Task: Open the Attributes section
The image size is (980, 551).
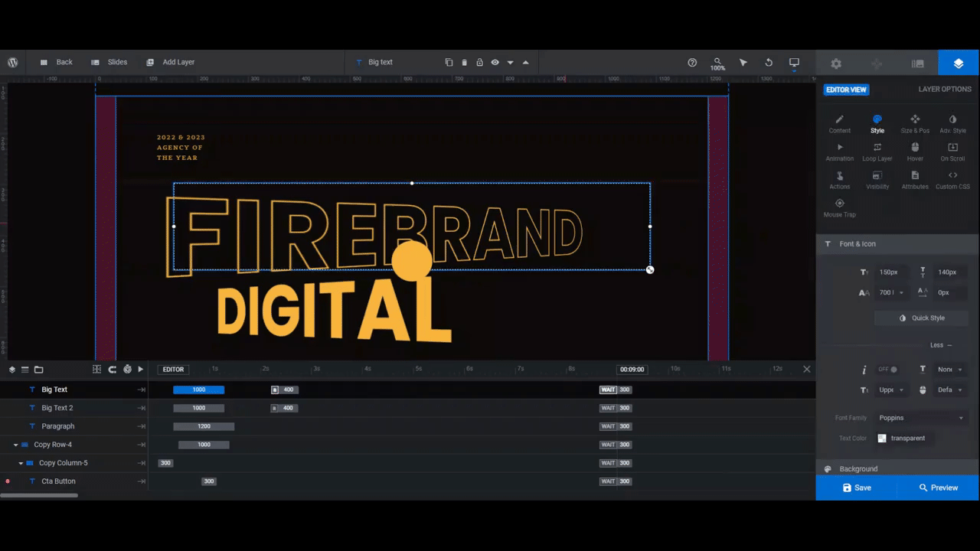Action: (x=915, y=181)
